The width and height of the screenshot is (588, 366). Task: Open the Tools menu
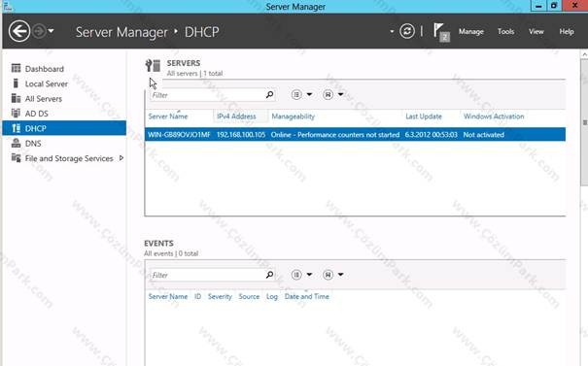pyautogui.click(x=505, y=32)
